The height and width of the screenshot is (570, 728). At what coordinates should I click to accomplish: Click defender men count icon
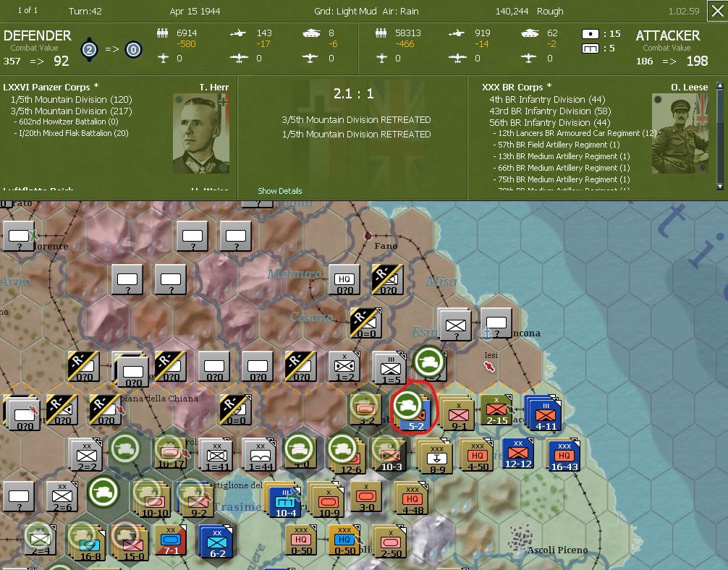162,33
